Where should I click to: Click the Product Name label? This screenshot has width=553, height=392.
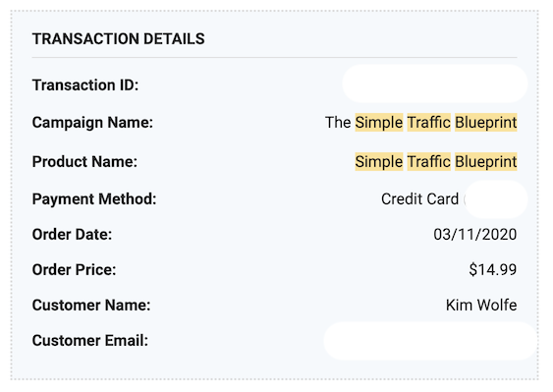(84, 161)
